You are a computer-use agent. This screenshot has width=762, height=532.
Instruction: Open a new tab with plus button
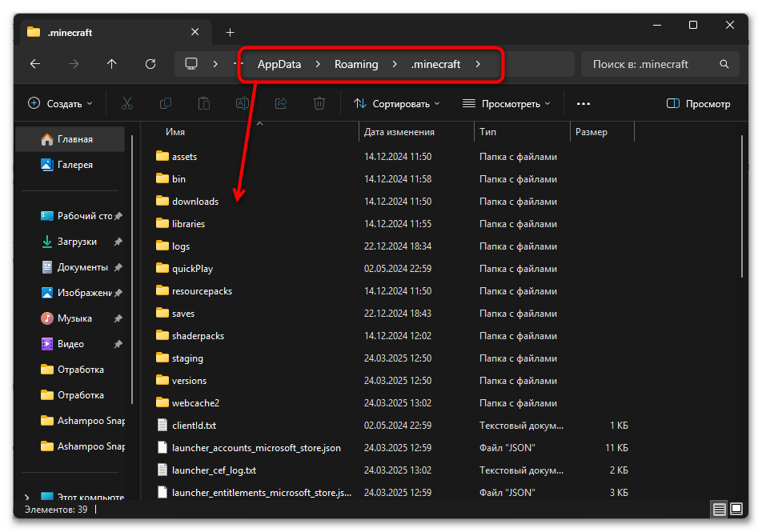pos(231,33)
